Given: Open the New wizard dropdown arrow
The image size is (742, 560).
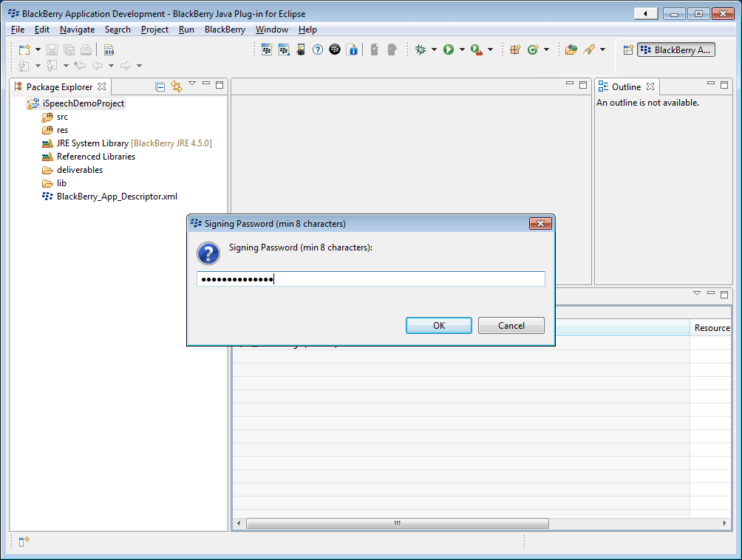Looking at the screenshot, I should [x=38, y=50].
